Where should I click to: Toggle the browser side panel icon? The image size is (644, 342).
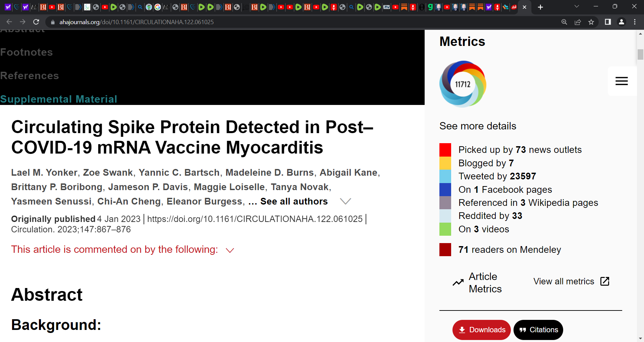coord(608,22)
